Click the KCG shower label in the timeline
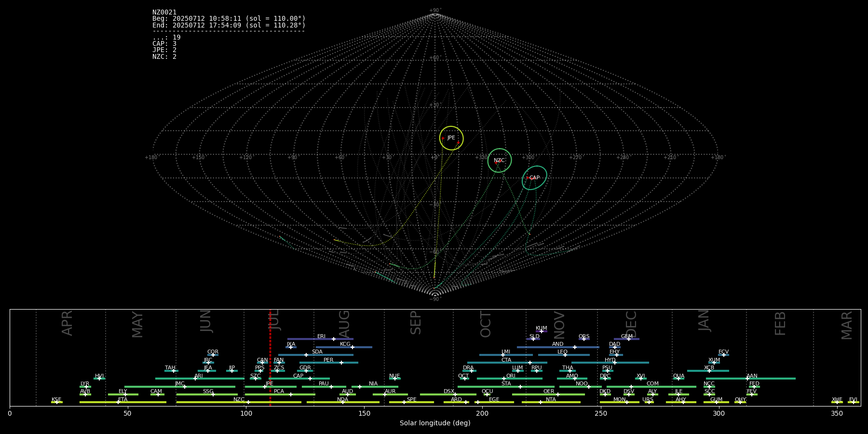 [345, 344]
